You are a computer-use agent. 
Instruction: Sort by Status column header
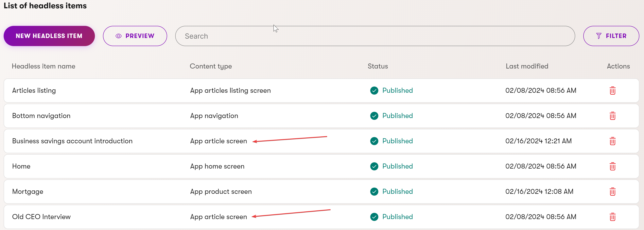pyautogui.click(x=378, y=66)
